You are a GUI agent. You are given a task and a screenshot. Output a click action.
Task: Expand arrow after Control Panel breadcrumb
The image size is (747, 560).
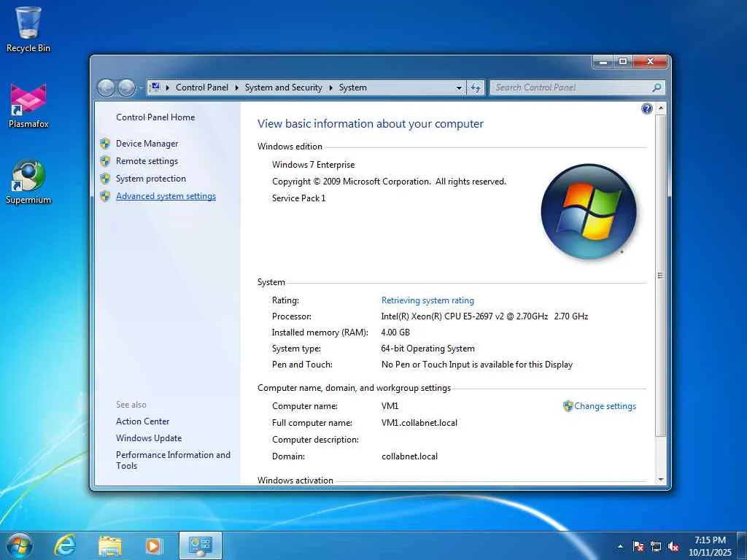237,87
